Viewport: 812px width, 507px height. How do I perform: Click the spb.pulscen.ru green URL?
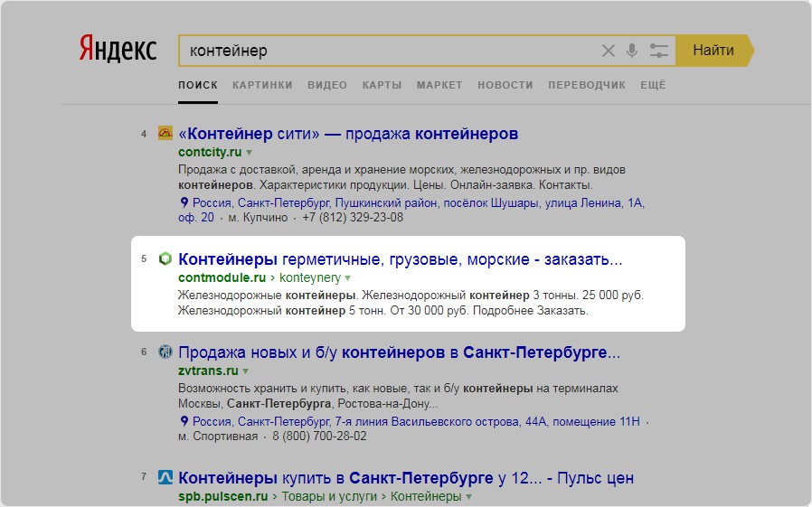(x=222, y=496)
